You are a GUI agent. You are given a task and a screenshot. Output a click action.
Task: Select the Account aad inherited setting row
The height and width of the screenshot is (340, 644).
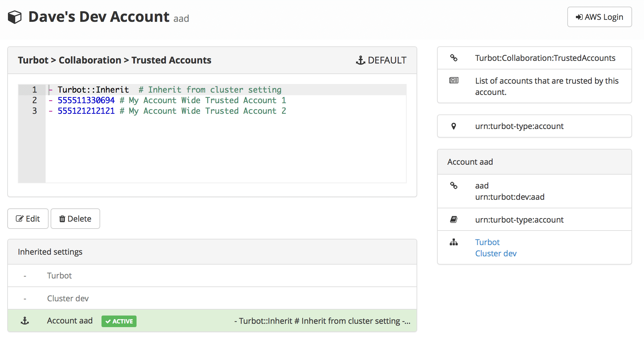pyautogui.click(x=212, y=321)
